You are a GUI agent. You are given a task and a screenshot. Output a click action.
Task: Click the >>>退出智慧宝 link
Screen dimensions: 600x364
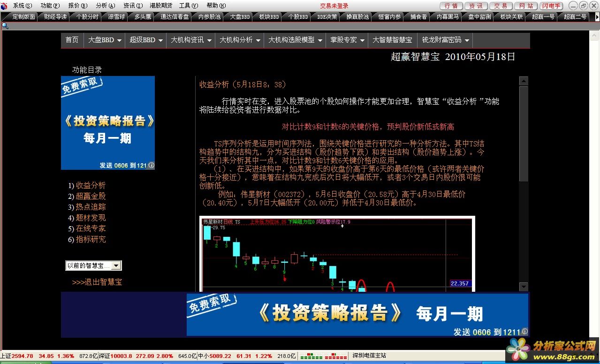[x=97, y=282]
